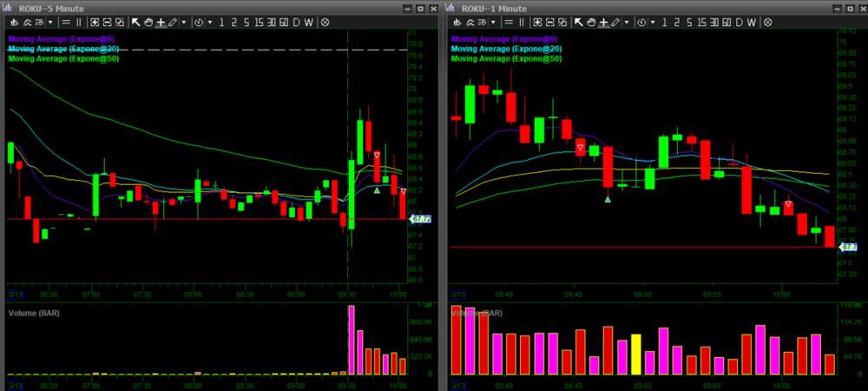Click vertical lines icon in 1 Minute toolbar
The image size is (868, 391).
coord(521,22)
